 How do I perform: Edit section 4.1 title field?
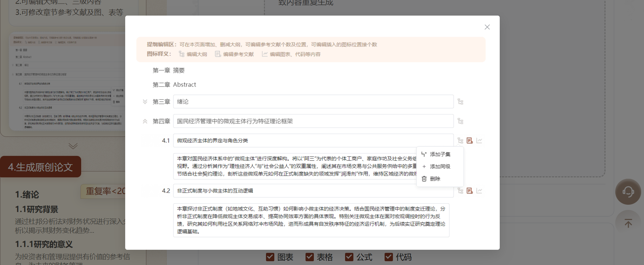tap(313, 140)
